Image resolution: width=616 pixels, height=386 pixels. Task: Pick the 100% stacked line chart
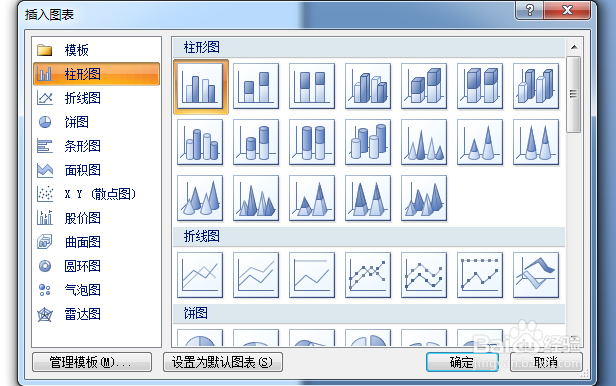pyautogui.click(x=312, y=275)
